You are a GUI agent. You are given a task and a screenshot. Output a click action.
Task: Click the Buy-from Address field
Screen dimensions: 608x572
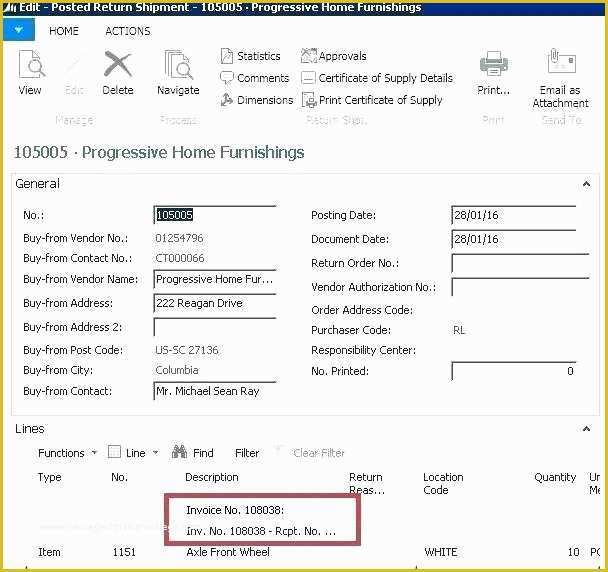tap(215, 303)
